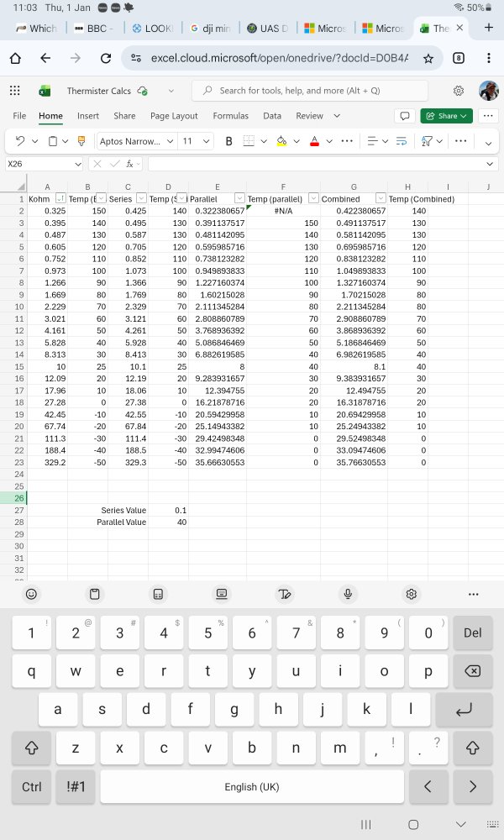Viewport: 504px width, 840px height.
Task: Apply the red font color
Action: point(314,141)
